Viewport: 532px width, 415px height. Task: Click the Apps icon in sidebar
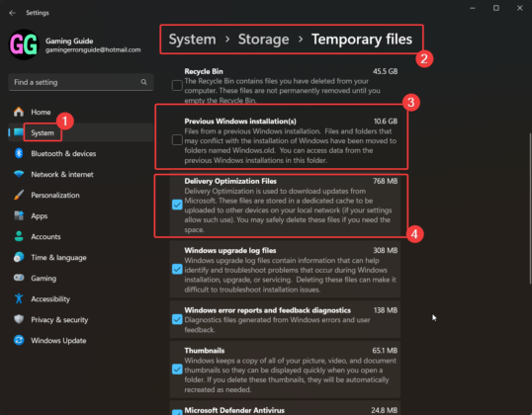tap(19, 215)
